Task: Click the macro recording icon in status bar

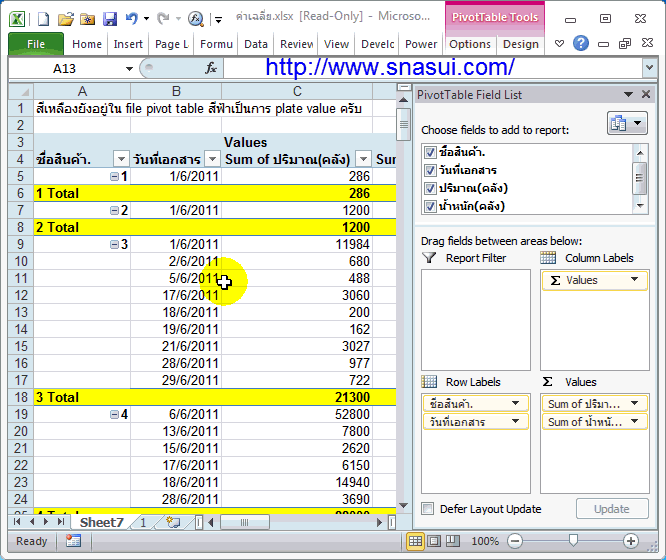Action: [x=73, y=541]
